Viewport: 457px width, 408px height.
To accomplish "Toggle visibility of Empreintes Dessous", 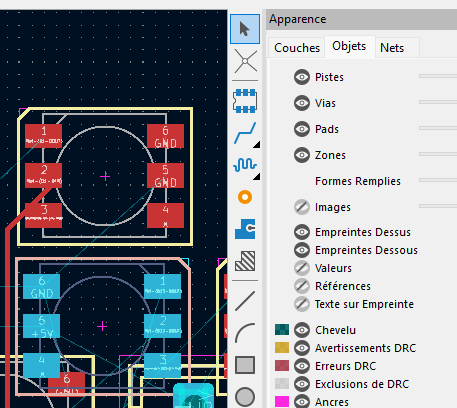I will tap(302, 250).
